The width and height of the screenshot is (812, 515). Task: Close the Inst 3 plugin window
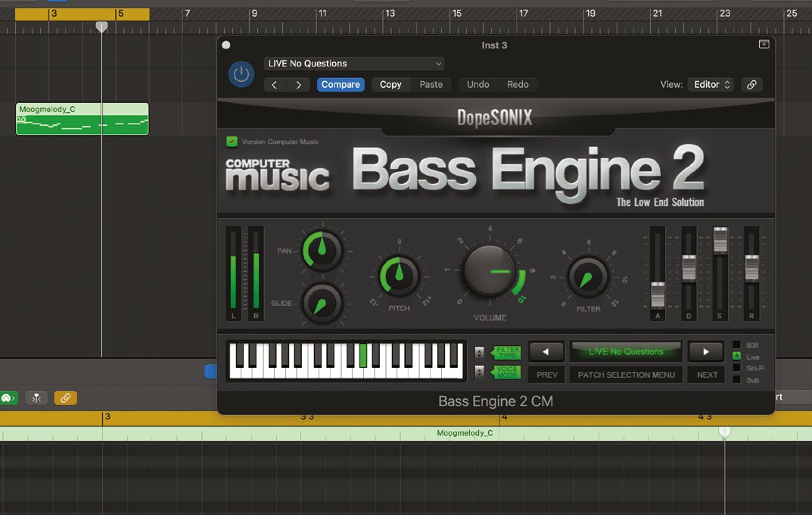[226, 45]
